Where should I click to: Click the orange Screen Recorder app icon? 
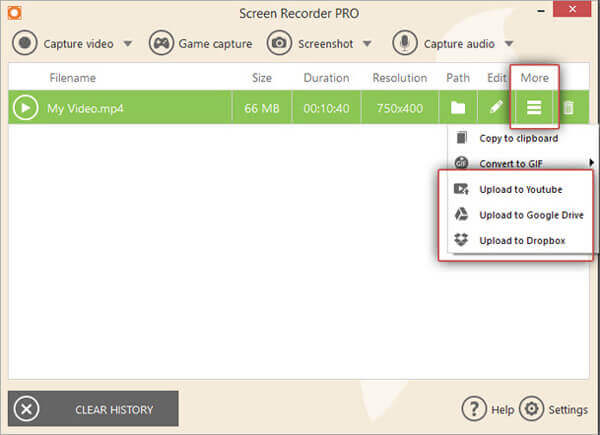tap(15, 13)
